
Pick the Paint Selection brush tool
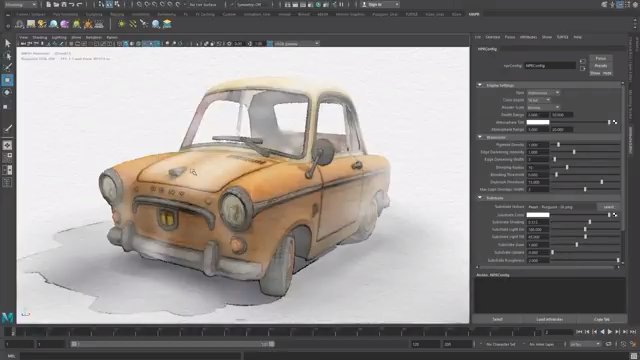(7, 68)
